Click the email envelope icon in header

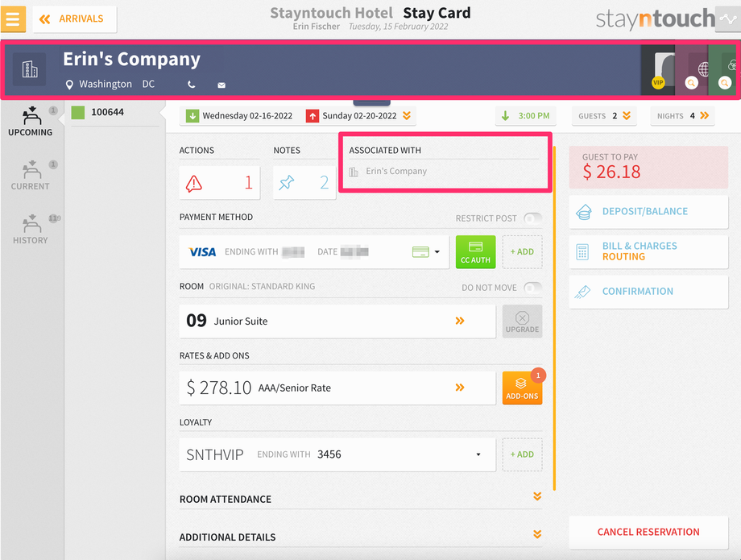(221, 85)
